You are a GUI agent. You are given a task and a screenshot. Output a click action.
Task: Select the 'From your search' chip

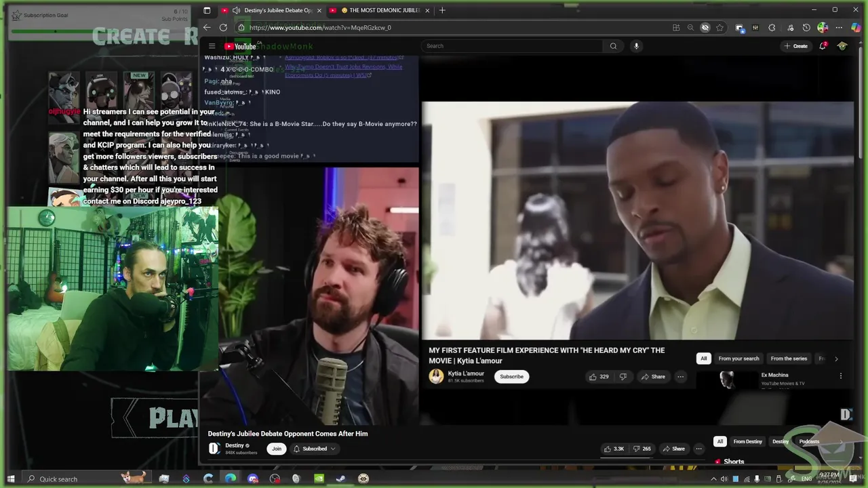(738, 359)
